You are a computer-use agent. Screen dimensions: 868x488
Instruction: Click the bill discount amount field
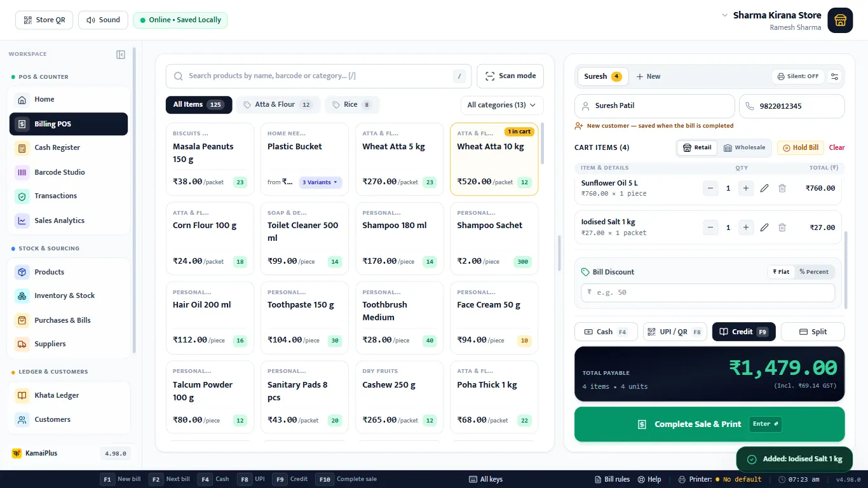click(708, 292)
